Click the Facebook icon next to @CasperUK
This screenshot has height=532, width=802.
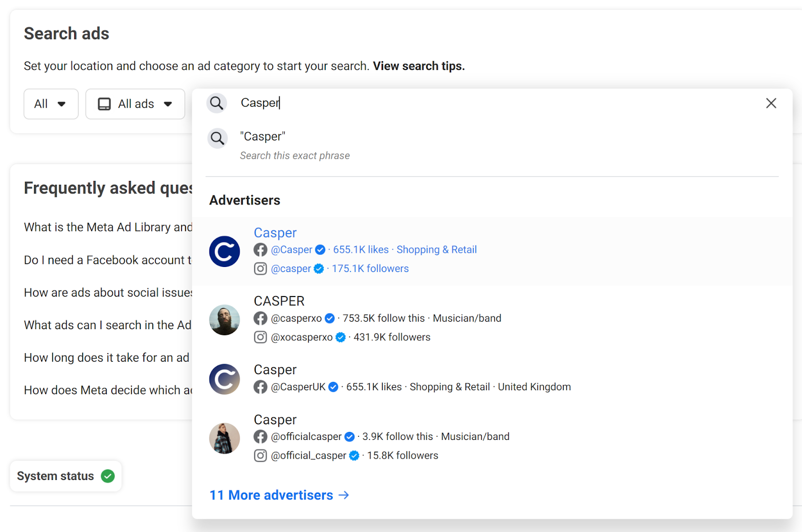click(260, 387)
